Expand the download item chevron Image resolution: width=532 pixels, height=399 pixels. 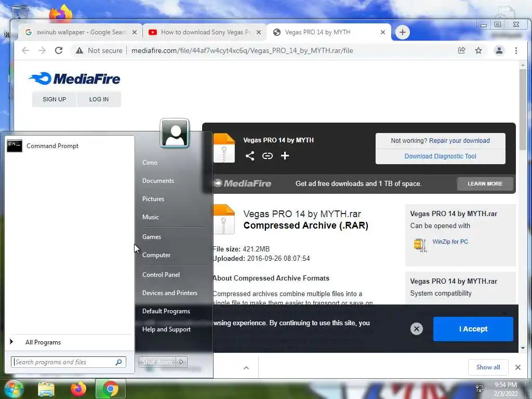pos(246,368)
